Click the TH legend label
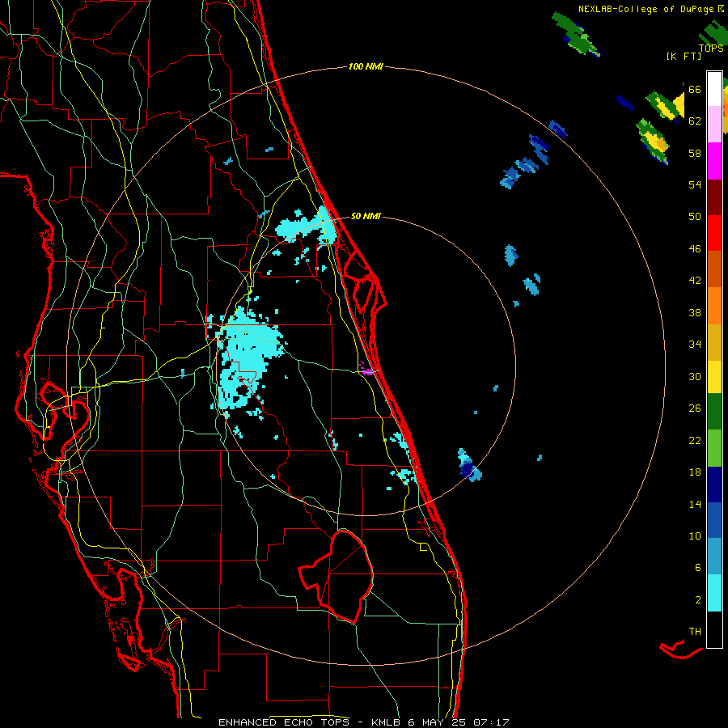The image size is (728, 728). click(x=695, y=632)
